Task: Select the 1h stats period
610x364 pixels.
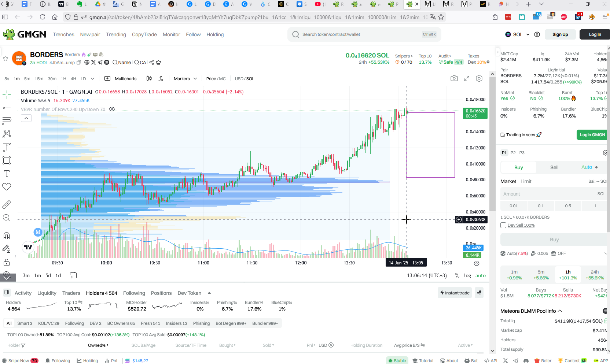Action: tap(568, 275)
